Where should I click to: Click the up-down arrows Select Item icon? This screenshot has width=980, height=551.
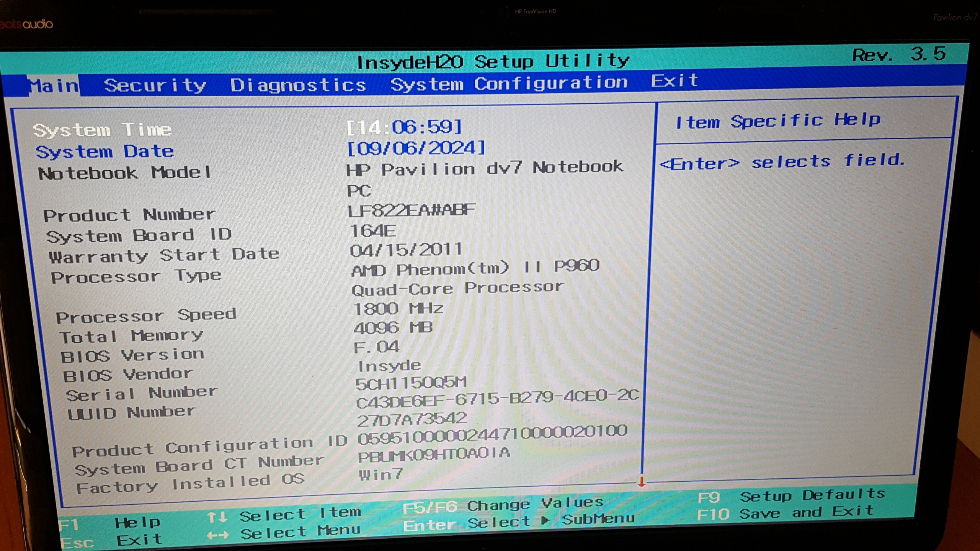[217, 517]
